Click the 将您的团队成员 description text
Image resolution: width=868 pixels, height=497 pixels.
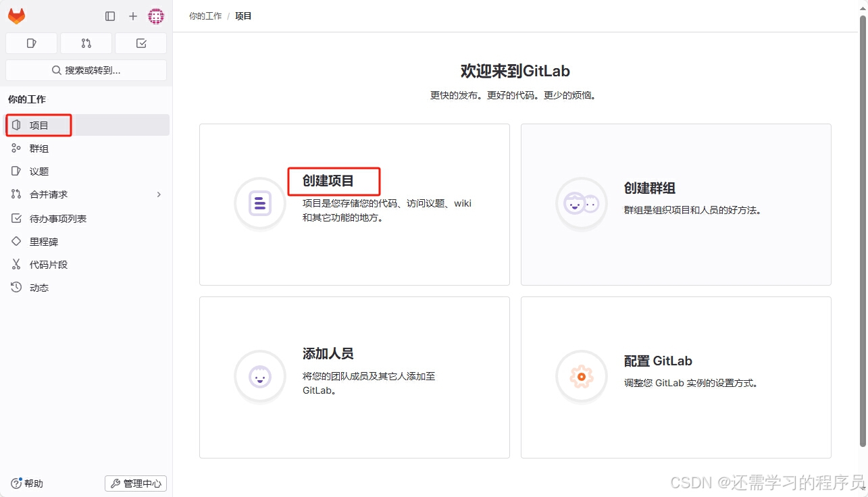click(x=369, y=384)
